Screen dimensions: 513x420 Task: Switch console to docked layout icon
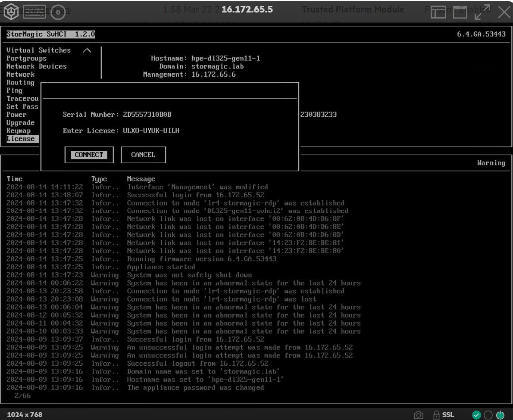pos(438,12)
